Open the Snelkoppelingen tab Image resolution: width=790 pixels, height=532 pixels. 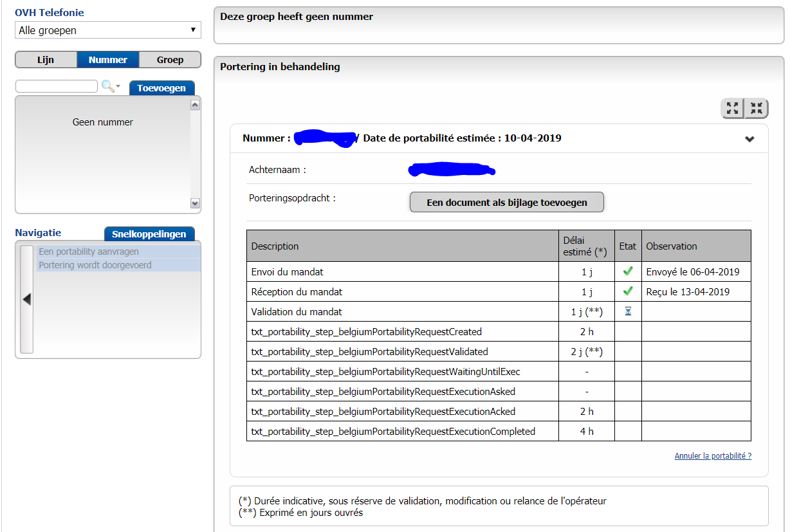pos(149,234)
